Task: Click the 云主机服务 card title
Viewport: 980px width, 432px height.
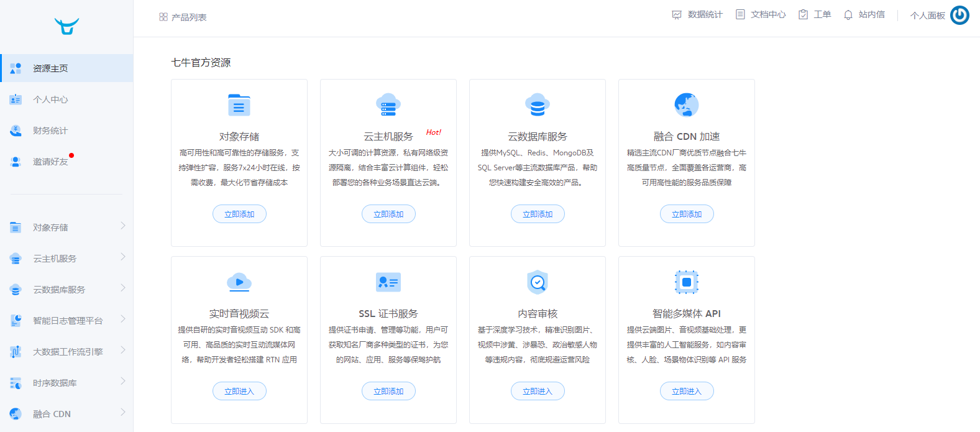Action: 388,137
